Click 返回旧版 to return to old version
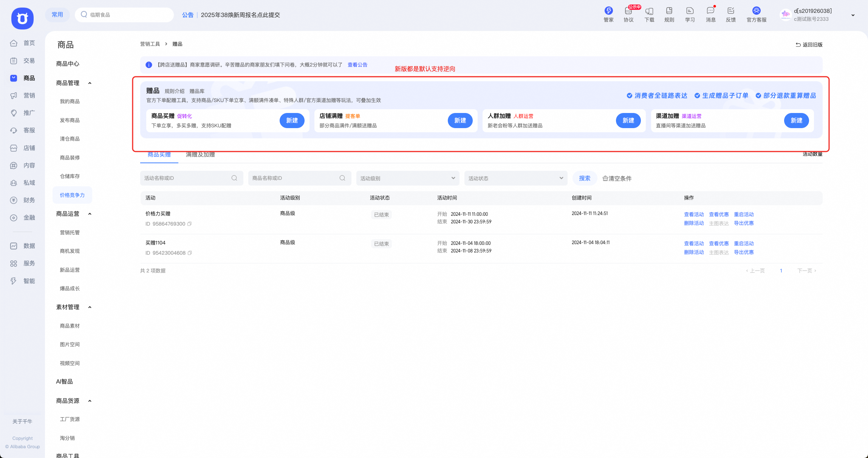 pos(809,45)
